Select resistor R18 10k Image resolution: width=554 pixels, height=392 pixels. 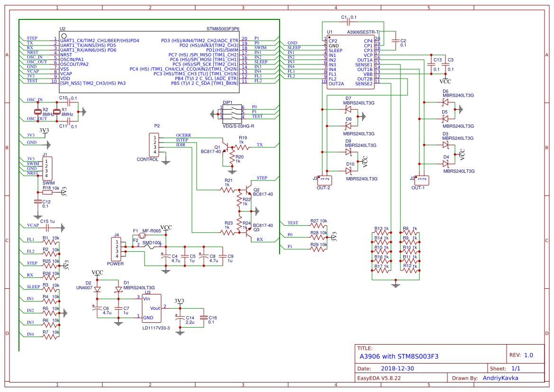click(47, 192)
